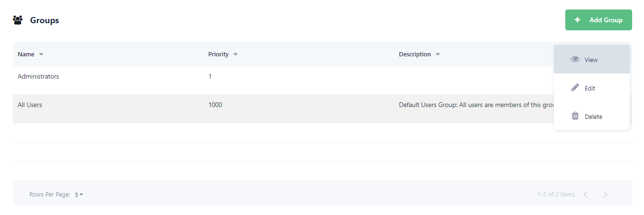Click the eye icon beside View
Image resolution: width=644 pixels, height=215 pixels.
tap(575, 59)
